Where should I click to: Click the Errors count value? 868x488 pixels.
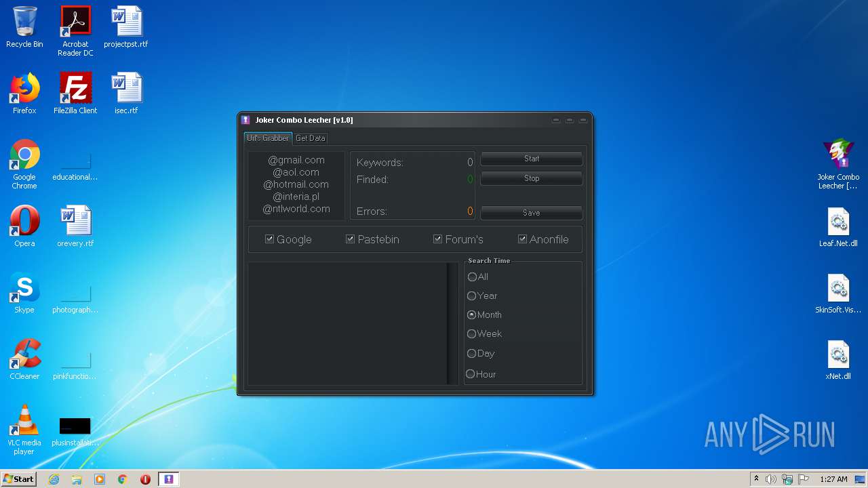(x=470, y=211)
